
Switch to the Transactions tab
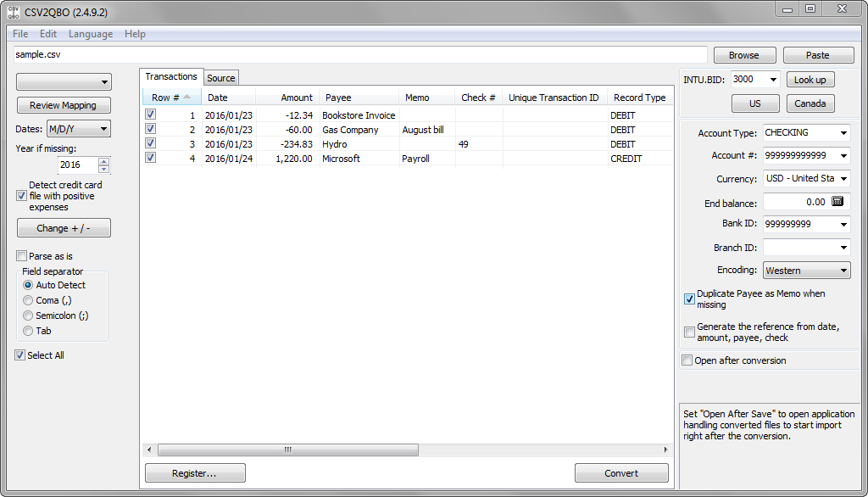pyautogui.click(x=171, y=76)
